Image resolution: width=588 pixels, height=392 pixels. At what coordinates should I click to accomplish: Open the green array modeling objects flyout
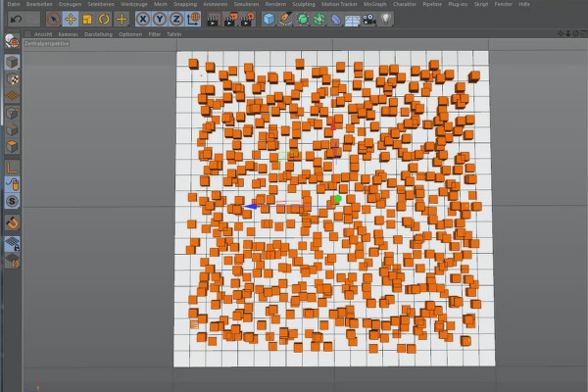(x=319, y=20)
